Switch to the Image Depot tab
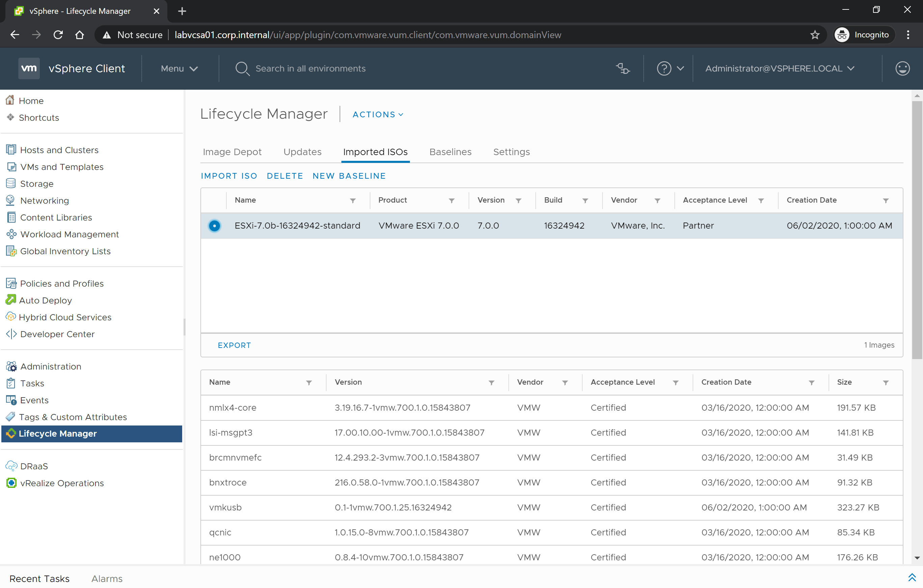923x588 pixels. coord(232,151)
